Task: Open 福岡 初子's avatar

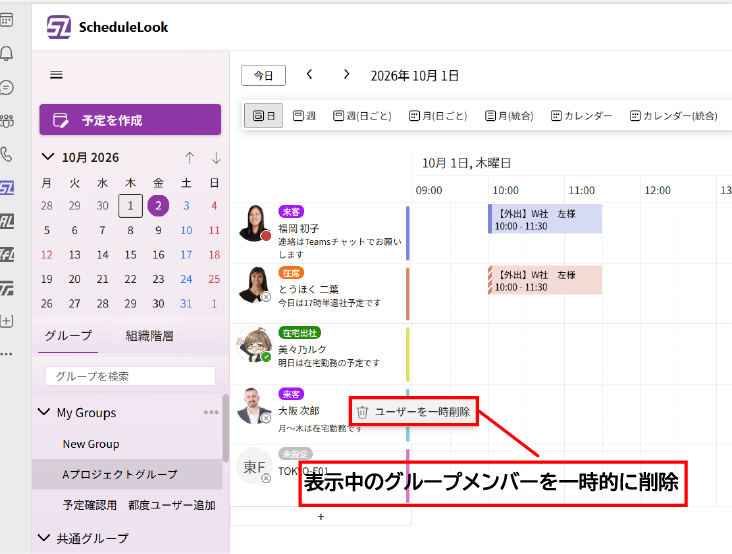Action: [x=254, y=223]
